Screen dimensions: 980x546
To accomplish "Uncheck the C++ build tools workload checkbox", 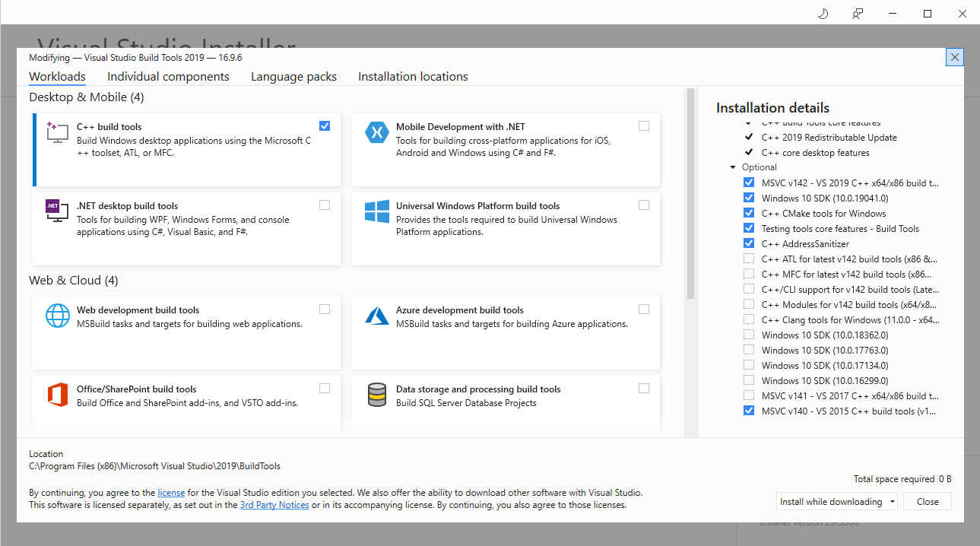I will coord(325,126).
